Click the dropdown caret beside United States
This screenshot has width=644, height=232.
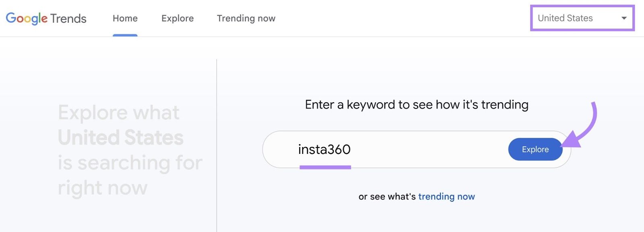[624, 18]
